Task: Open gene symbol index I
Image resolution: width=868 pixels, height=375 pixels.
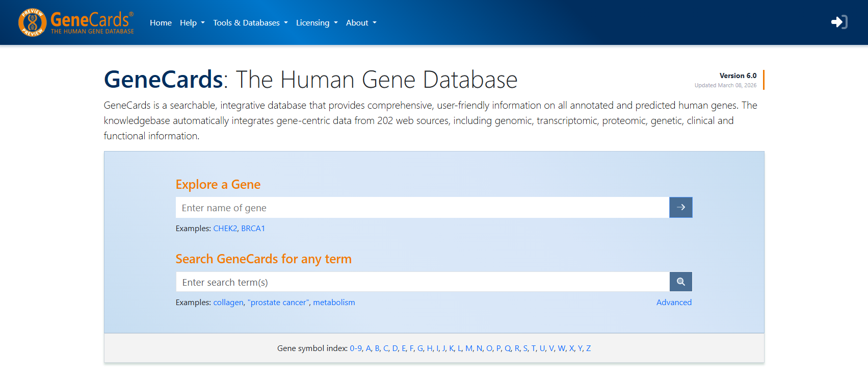Action: pyautogui.click(x=437, y=348)
